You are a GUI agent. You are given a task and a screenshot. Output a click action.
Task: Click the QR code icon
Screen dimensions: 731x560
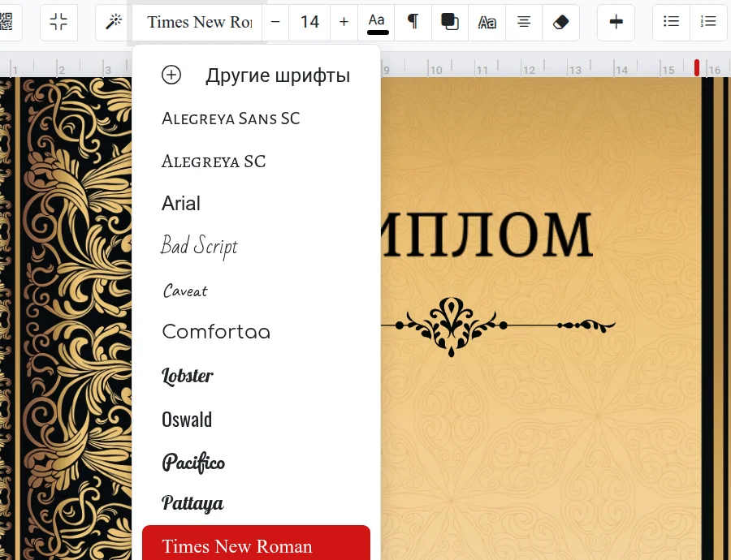tap(6, 22)
